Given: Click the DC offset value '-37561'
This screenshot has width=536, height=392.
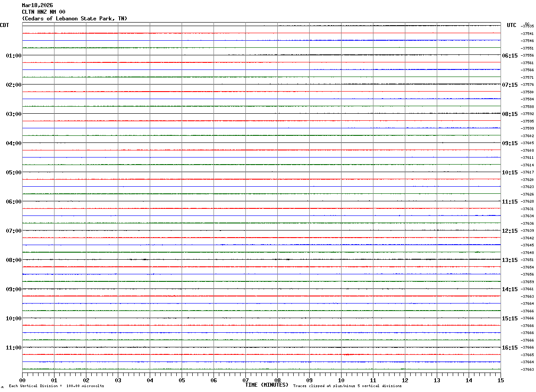Looking at the screenshot, I should pyautogui.click(x=527, y=63).
